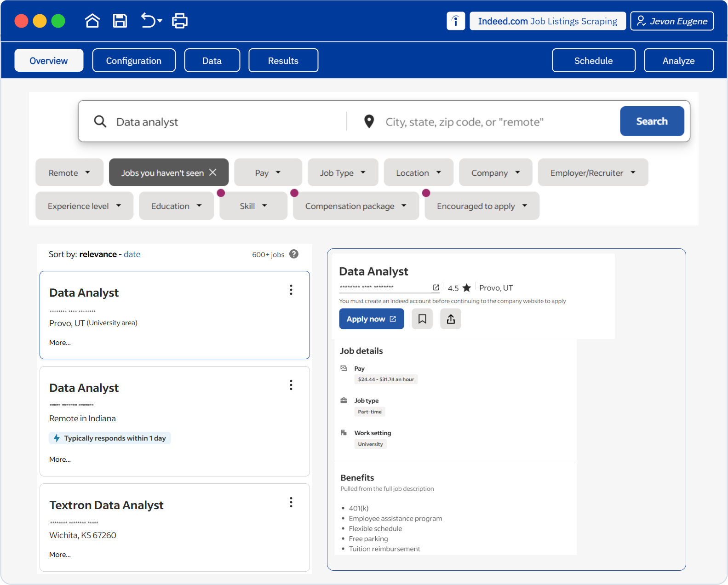This screenshot has height=585, width=728.
Task: Expand the Compensation package filter dropdown
Action: 356,206
